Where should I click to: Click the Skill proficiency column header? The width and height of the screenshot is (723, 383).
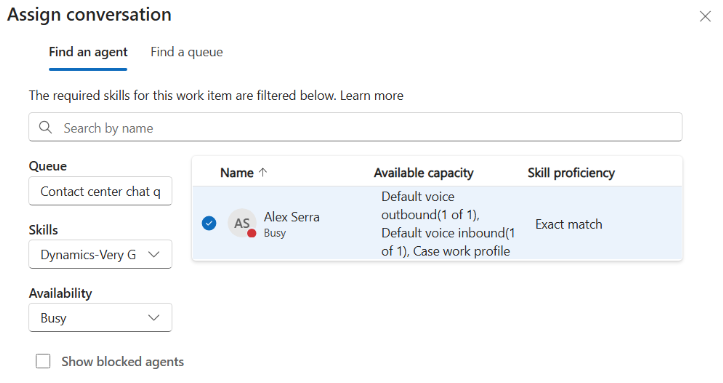coord(571,172)
